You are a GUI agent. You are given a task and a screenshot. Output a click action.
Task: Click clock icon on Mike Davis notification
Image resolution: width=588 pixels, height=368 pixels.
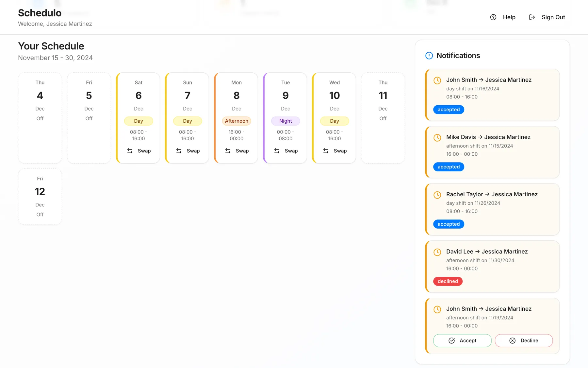click(437, 138)
